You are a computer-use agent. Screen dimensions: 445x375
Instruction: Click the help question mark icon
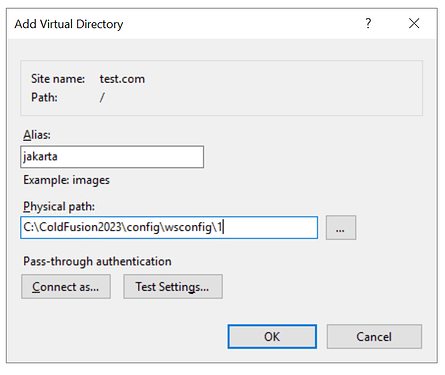(x=368, y=23)
